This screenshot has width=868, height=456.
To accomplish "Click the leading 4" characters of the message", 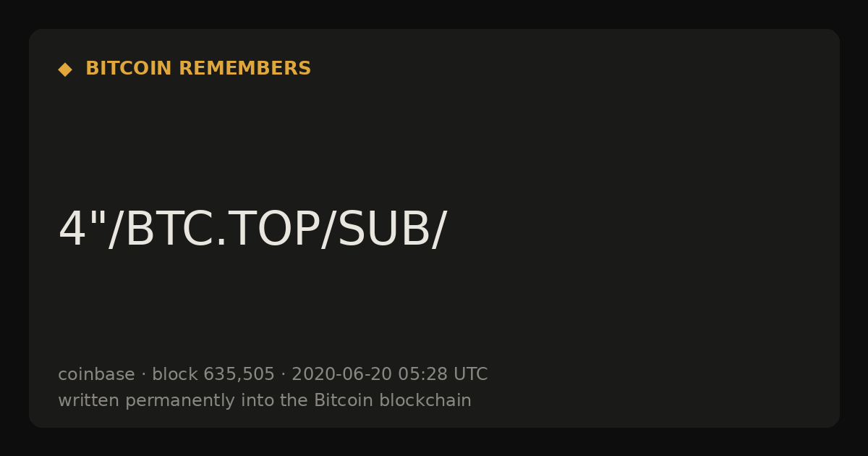I will (82, 229).
